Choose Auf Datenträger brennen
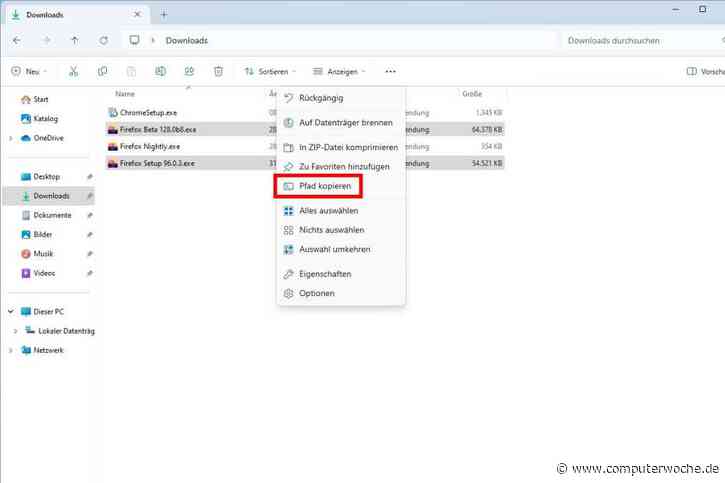The width and height of the screenshot is (725, 483). click(x=341, y=123)
